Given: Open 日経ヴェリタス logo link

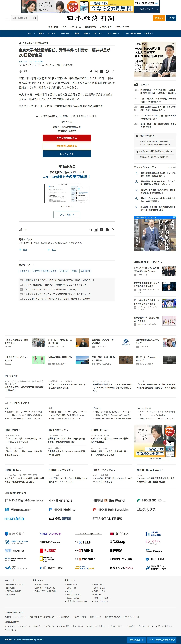Looking at the screenshot, I should (x=146, y=509).
